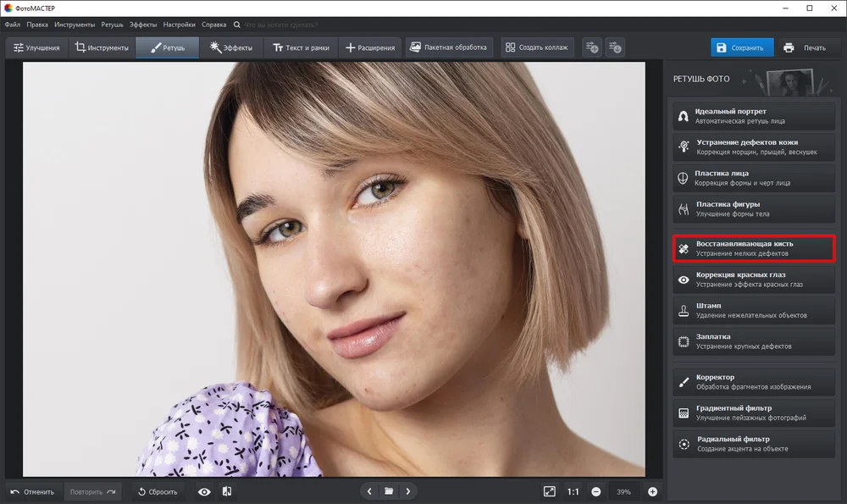Select the Штамп tool
This screenshot has height=504, width=847.
pyautogui.click(x=754, y=310)
